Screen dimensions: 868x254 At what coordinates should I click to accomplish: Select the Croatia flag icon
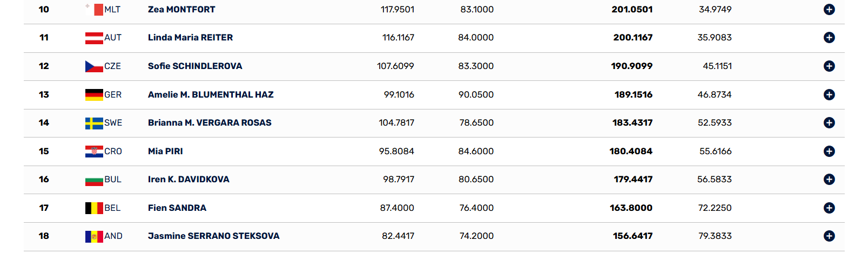tap(94, 152)
